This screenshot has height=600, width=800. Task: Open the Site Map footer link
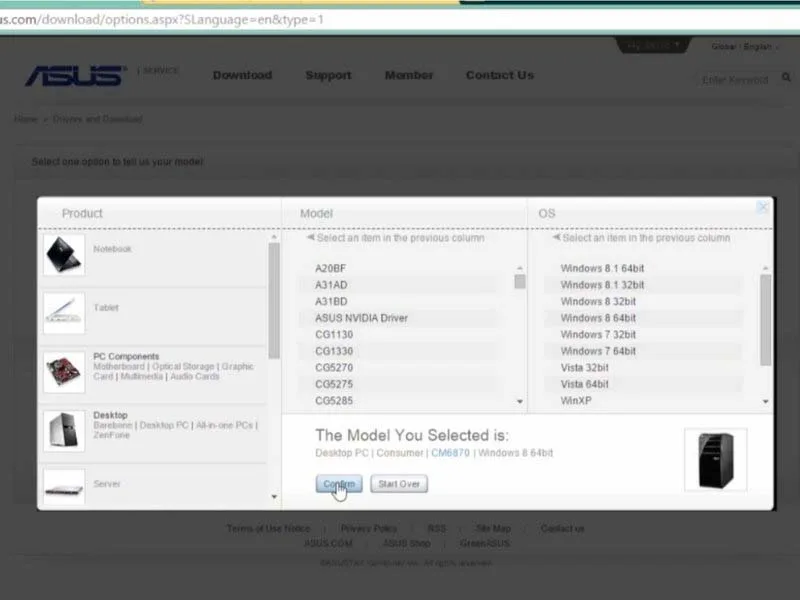point(493,528)
